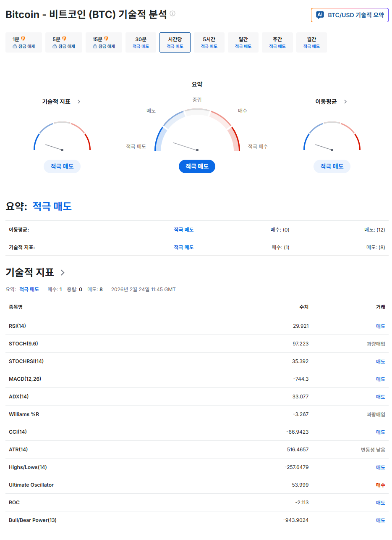The height and width of the screenshot is (540, 392).
Task: Click the lock icon in the 15분 tab
Action: tap(95, 47)
